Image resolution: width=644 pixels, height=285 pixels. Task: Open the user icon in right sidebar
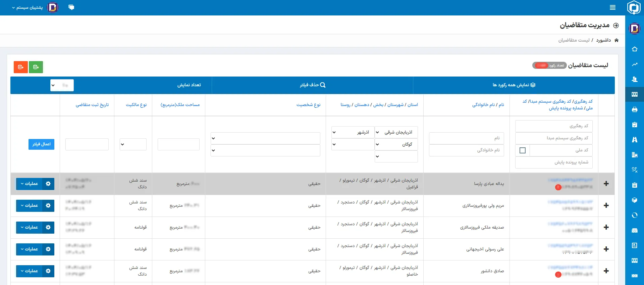pyautogui.click(x=634, y=79)
